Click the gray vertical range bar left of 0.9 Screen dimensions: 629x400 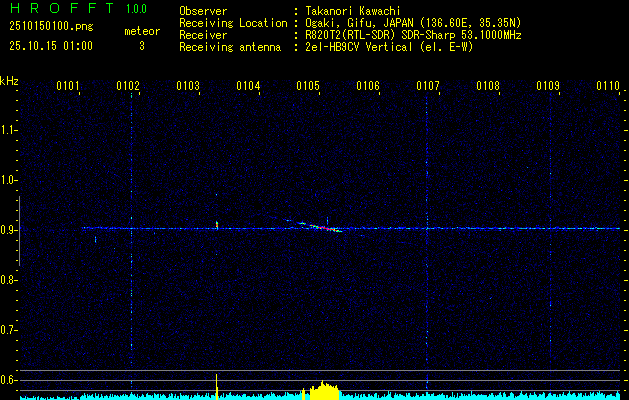click(19, 231)
